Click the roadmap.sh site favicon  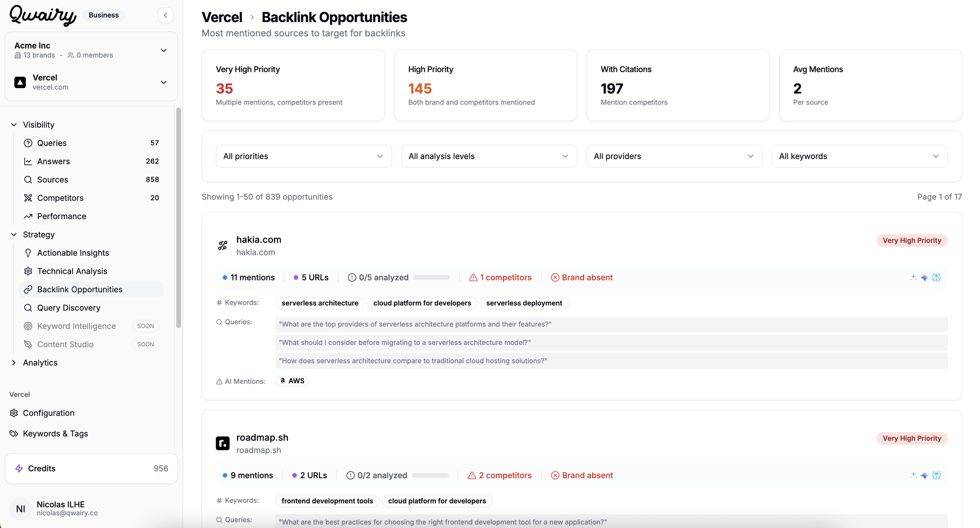coord(223,443)
